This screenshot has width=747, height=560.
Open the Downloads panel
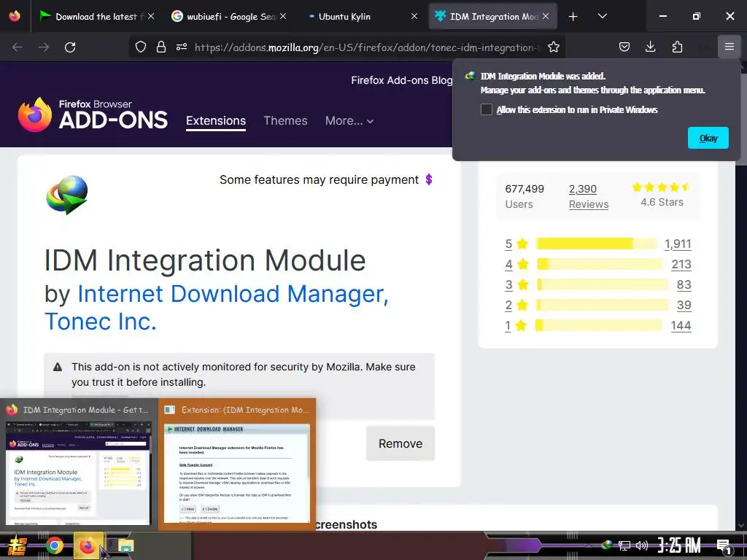[650, 47]
